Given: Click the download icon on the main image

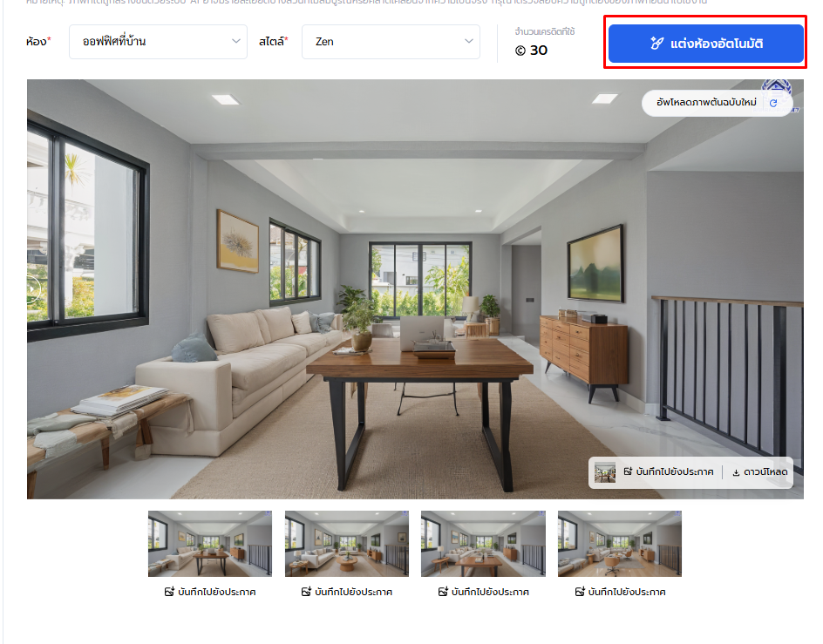Looking at the screenshot, I should (x=737, y=472).
